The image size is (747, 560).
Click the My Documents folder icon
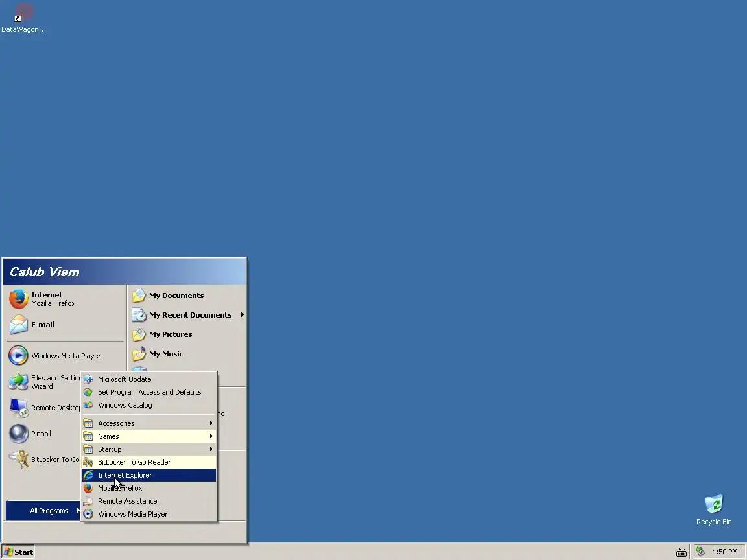(x=139, y=296)
